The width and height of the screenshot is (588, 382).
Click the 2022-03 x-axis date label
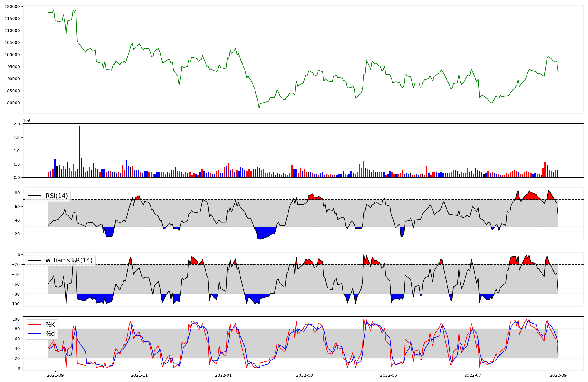tap(305, 375)
